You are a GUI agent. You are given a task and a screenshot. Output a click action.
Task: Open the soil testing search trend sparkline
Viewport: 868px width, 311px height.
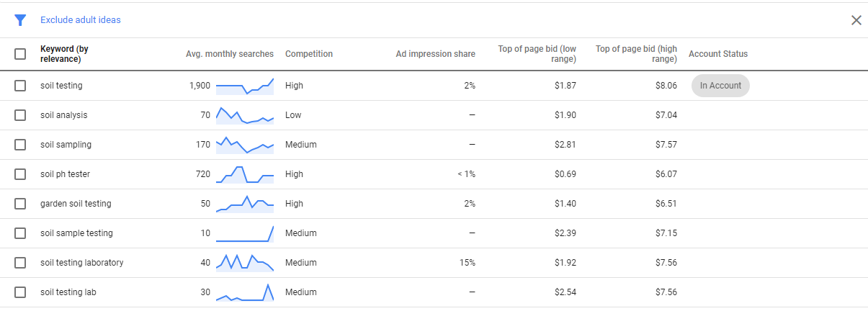245,86
